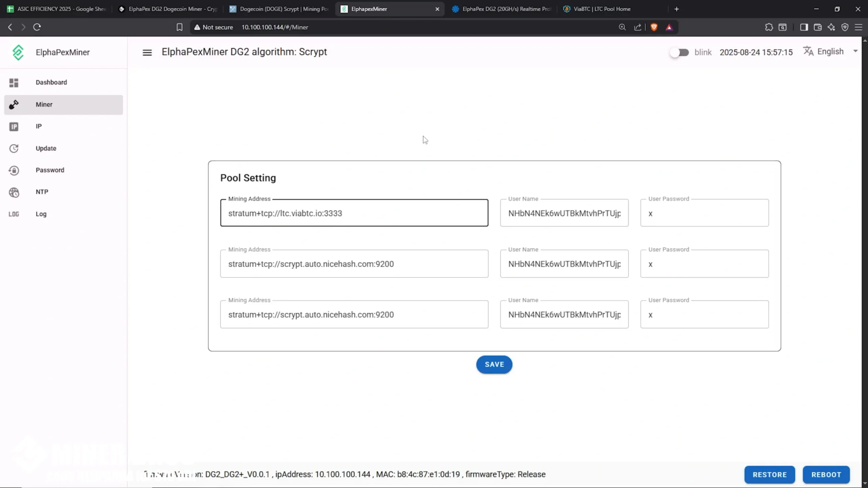Viewport: 868px width, 488px height.
Task: Open NTP menu item label
Action: 42,192
